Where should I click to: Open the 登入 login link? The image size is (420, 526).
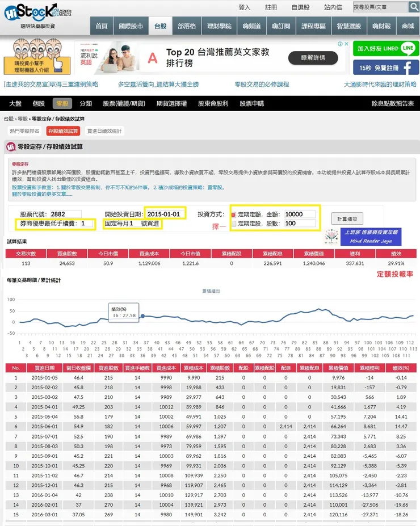[244, 7]
